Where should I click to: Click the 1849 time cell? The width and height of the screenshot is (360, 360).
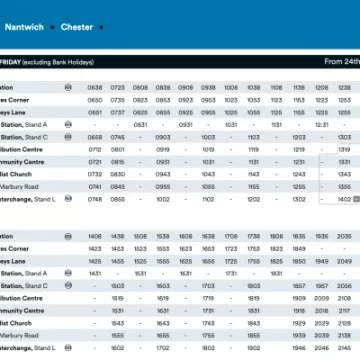pyautogui.click(x=299, y=249)
